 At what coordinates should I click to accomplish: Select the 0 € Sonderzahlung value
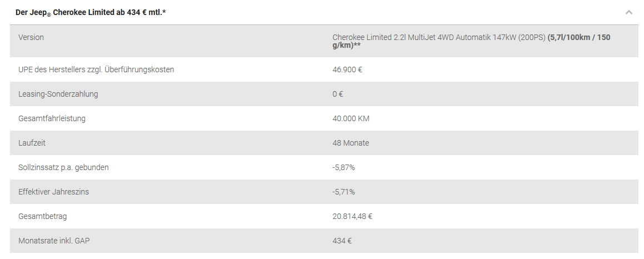tap(338, 94)
